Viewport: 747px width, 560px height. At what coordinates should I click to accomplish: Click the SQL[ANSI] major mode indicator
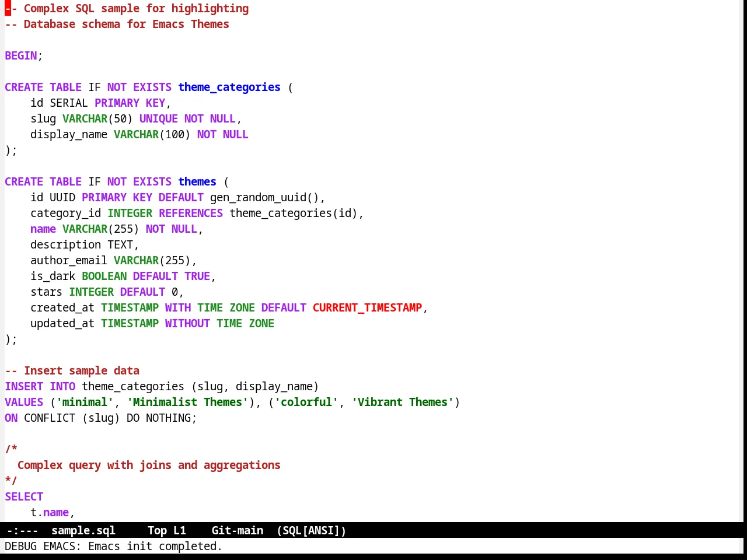[x=312, y=530]
